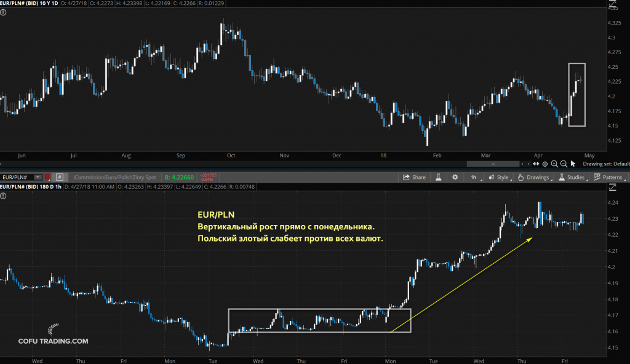The image size is (630, 364).
Task: Click the crosshair pan icon
Action: pos(545,164)
